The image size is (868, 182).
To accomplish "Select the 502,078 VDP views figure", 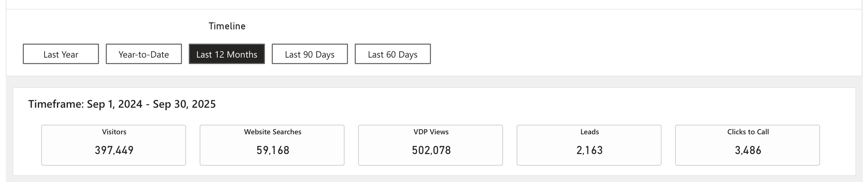I will [x=431, y=150].
